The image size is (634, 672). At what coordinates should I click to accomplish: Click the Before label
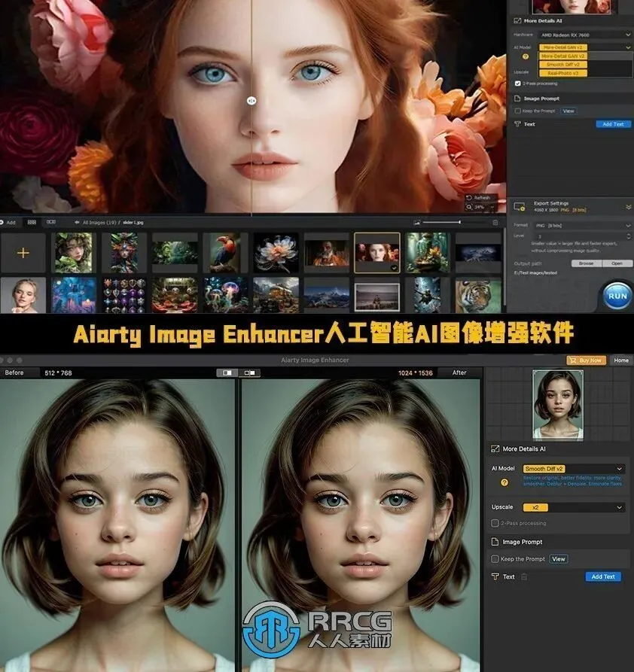(x=14, y=372)
